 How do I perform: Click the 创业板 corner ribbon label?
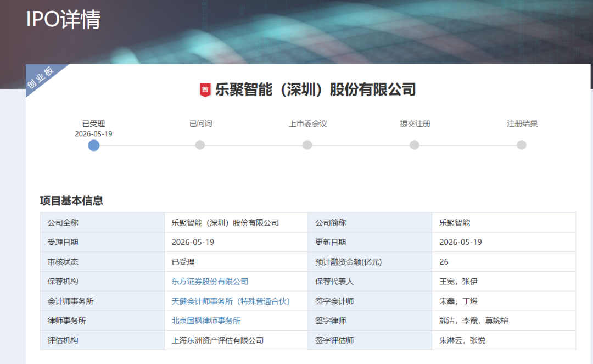coord(41,77)
